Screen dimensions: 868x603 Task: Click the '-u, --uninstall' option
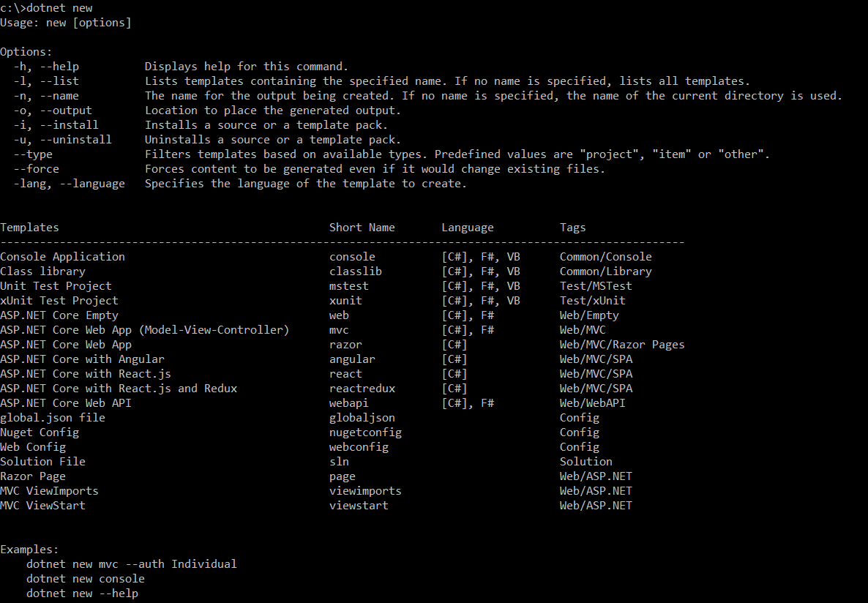click(63, 140)
